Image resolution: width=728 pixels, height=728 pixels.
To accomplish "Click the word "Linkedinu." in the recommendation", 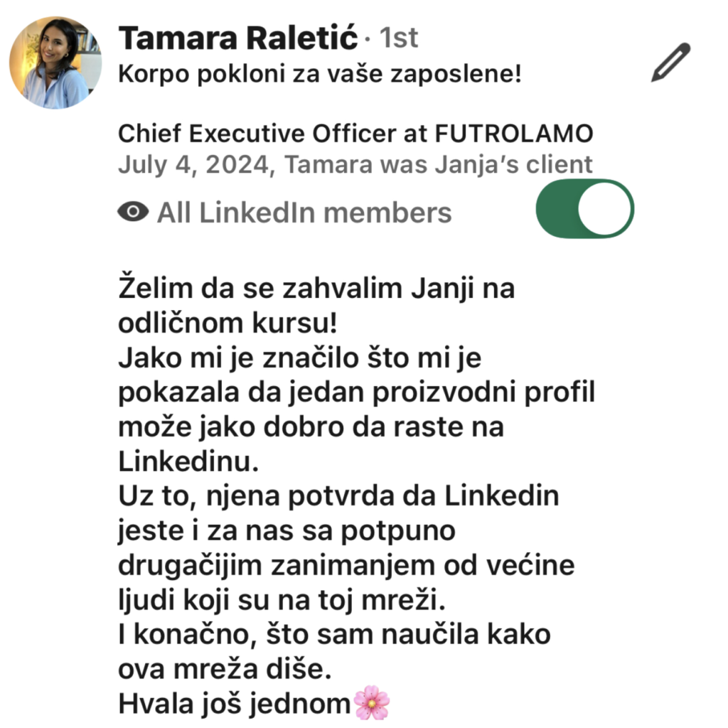I will [x=188, y=461].
